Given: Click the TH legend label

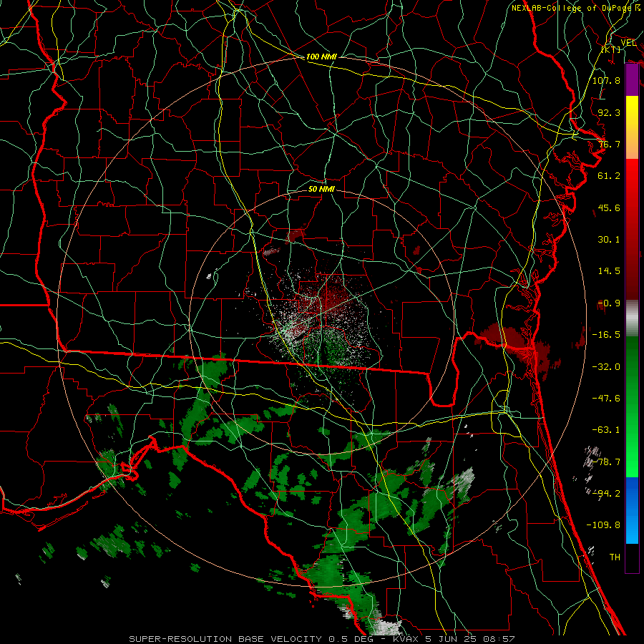Looking at the screenshot, I should click(x=615, y=557).
